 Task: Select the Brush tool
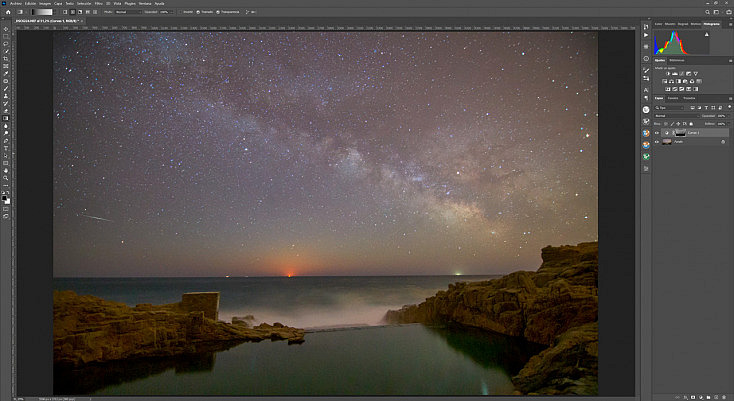click(6, 88)
